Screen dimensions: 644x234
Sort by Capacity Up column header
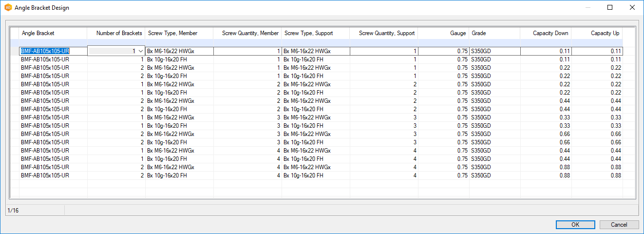pos(597,33)
